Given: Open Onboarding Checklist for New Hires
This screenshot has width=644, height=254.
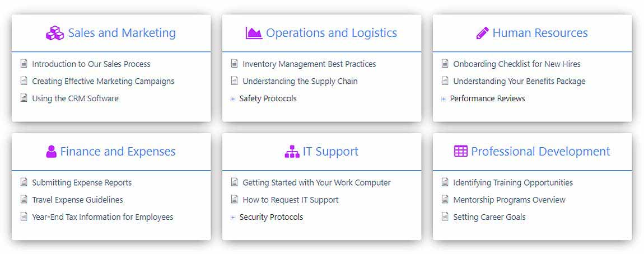Looking at the screenshot, I should (517, 64).
